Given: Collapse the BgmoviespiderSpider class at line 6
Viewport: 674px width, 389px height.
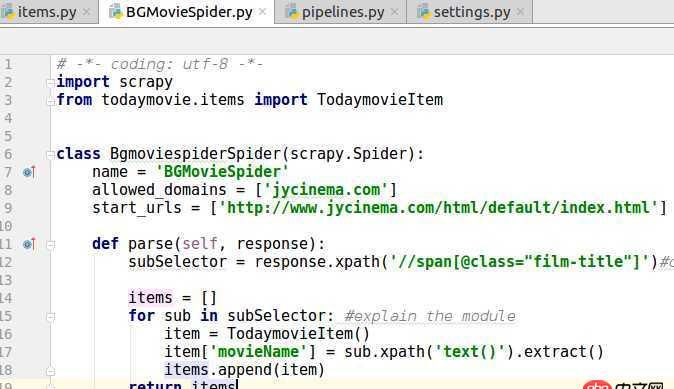Looking at the screenshot, I should click(x=50, y=154).
